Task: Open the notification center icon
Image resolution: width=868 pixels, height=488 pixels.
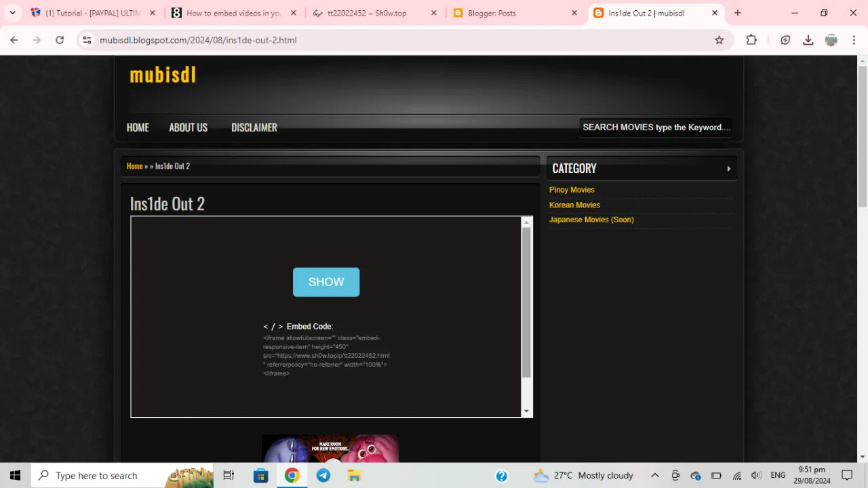Action: pyautogui.click(x=847, y=476)
